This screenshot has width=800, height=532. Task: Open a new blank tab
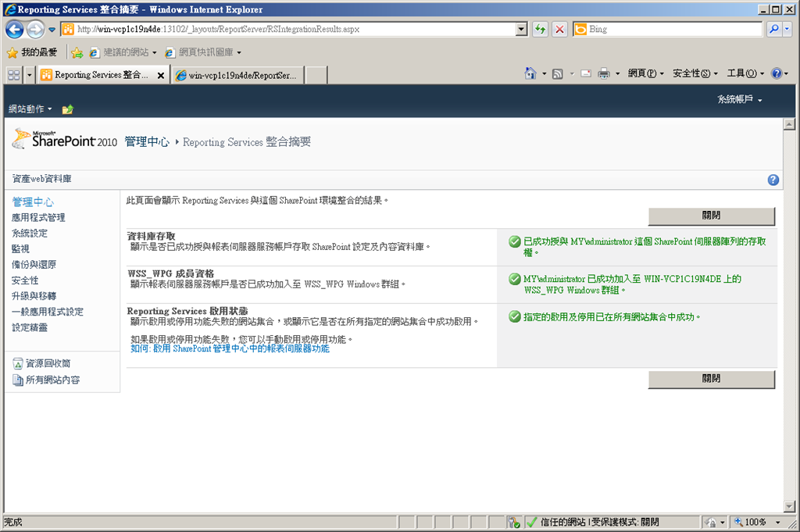[316, 76]
